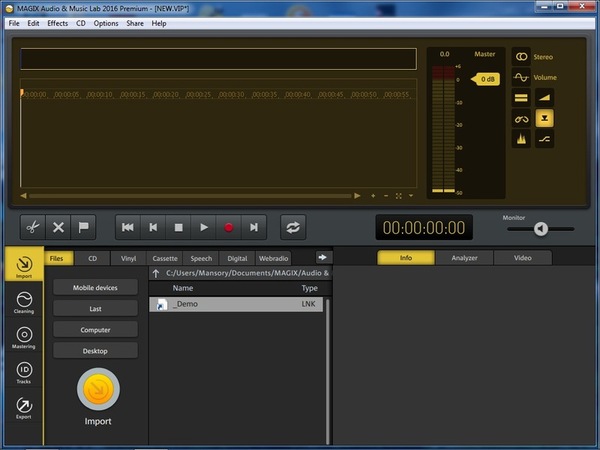
Task: Start playback with the Play button
Action: (203, 227)
